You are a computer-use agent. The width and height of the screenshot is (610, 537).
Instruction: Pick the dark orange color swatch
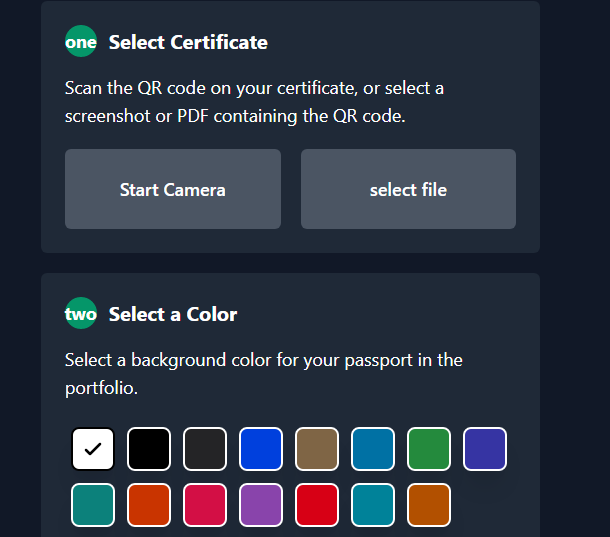click(x=429, y=505)
